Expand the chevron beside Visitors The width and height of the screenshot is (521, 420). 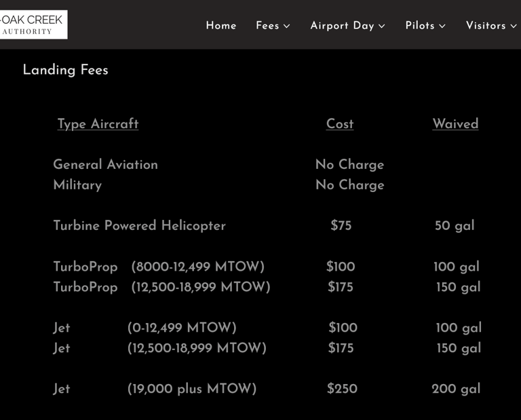point(514,26)
